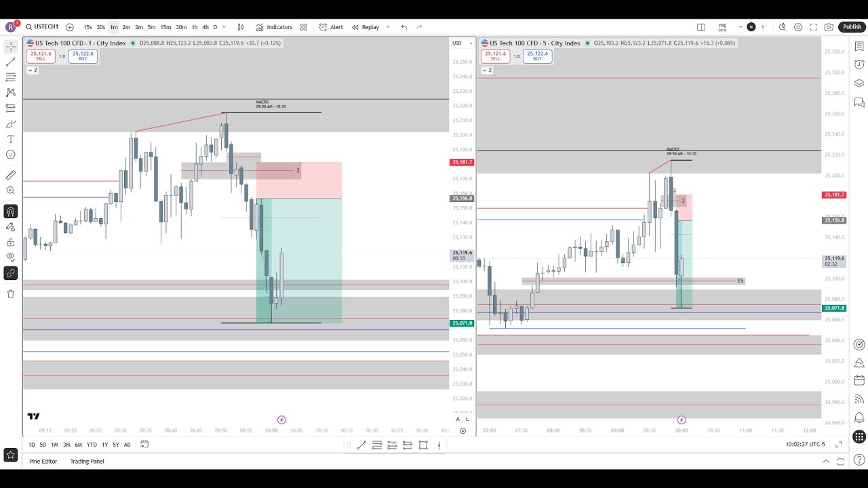The height and width of the screenshot is (488, 868).
Task: Toggle hide all drawings eye icon
Action: coord(10,257)
